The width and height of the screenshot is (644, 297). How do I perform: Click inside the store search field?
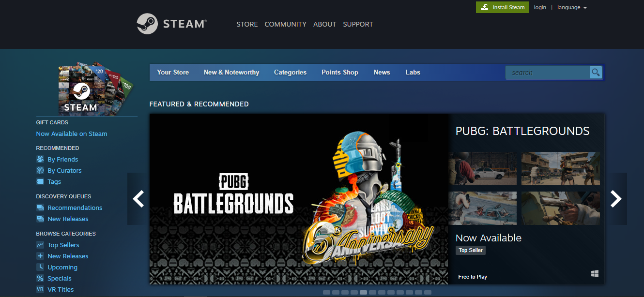[x=548, y=73]
